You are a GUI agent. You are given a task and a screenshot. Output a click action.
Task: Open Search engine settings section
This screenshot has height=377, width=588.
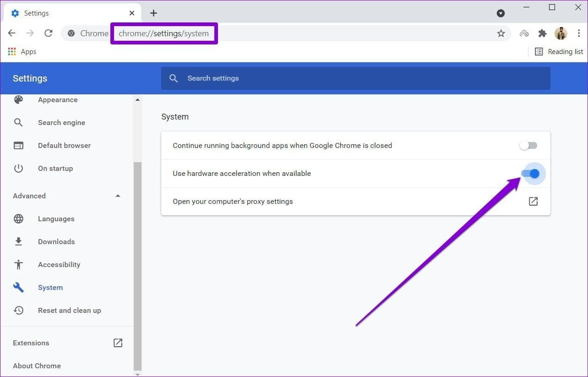(61, 123)
